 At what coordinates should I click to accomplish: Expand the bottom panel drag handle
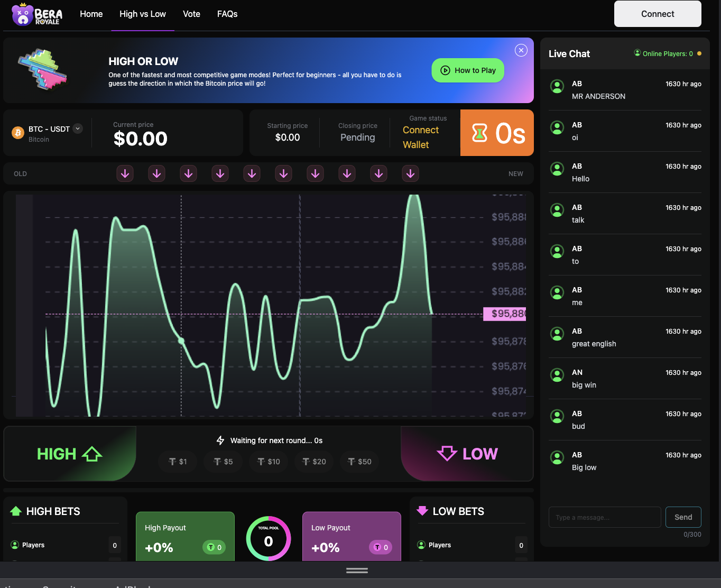(356, 570)
